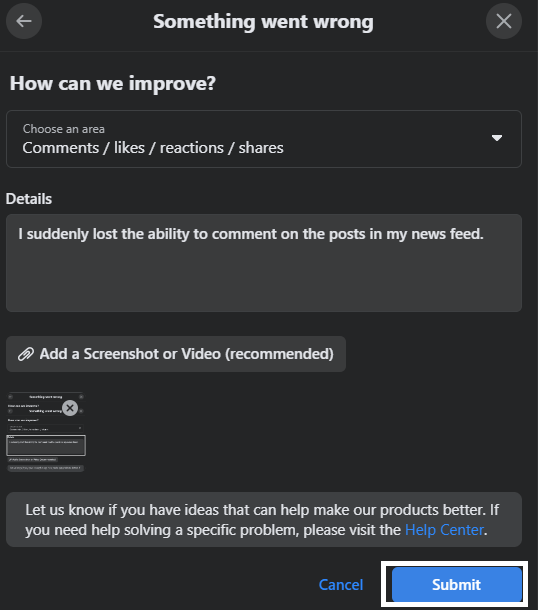The image size is (538, 610).
Task: Open the Help Center link
Action: 444,530
